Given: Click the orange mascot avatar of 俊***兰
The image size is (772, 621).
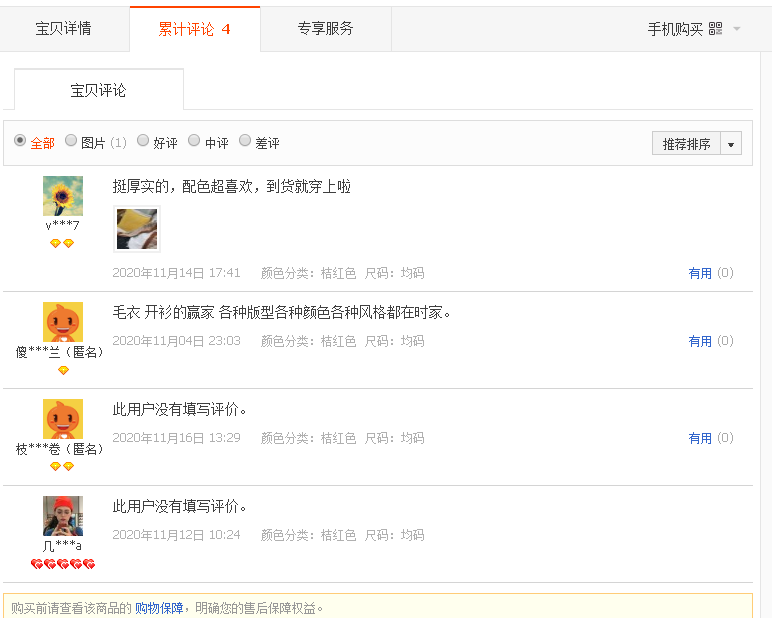Looking at the screenshot, I should click(63, 323).
